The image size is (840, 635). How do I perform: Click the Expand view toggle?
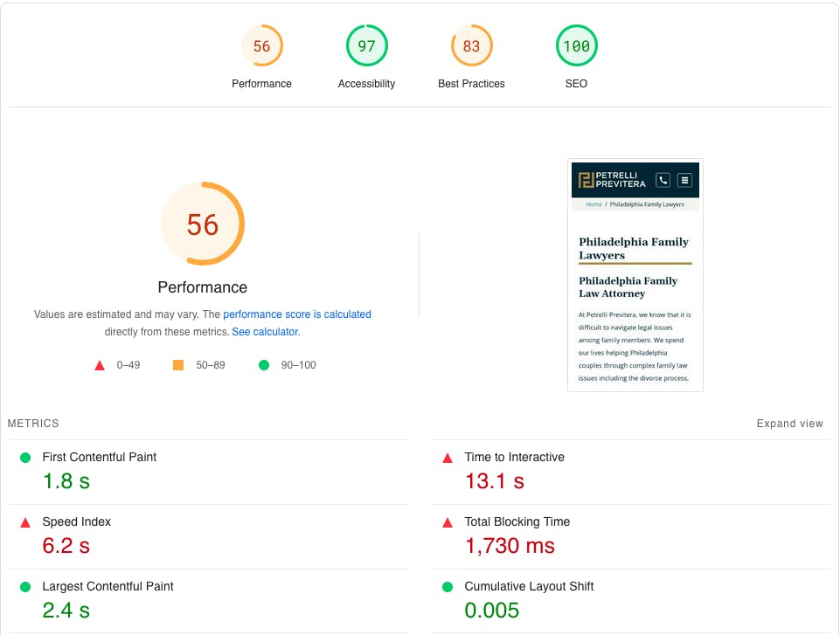[x=789, y=424]
